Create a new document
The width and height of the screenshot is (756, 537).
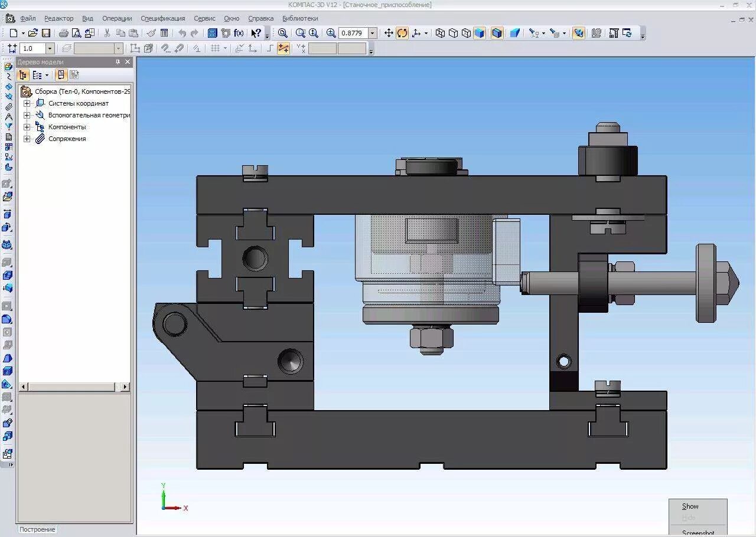(x=13, y=33)
